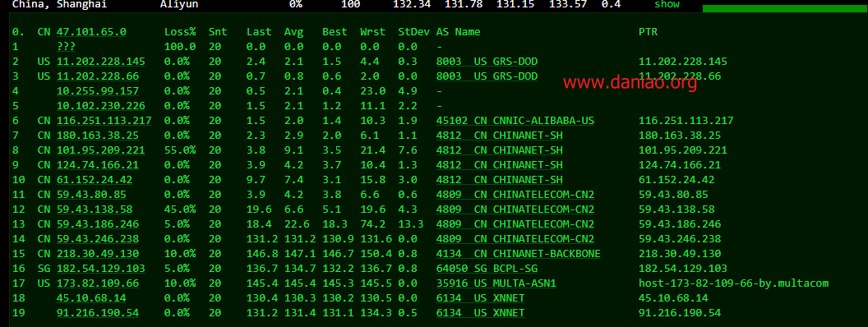Click the 'Last' column header

coord(259,32)
